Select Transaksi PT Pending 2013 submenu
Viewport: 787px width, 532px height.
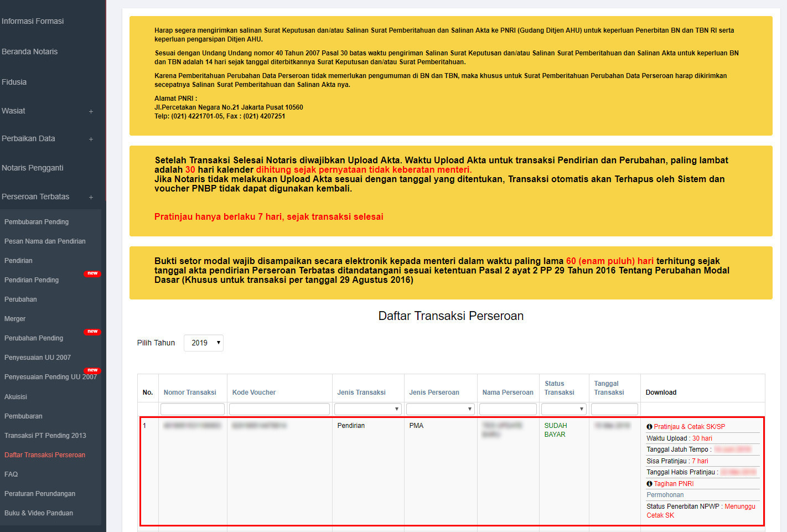(x=45, y=436)
